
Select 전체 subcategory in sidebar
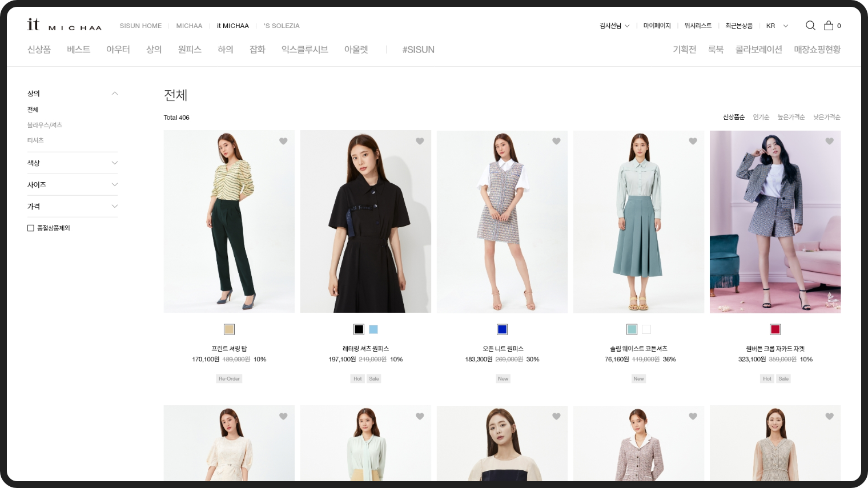pos(33,110)
